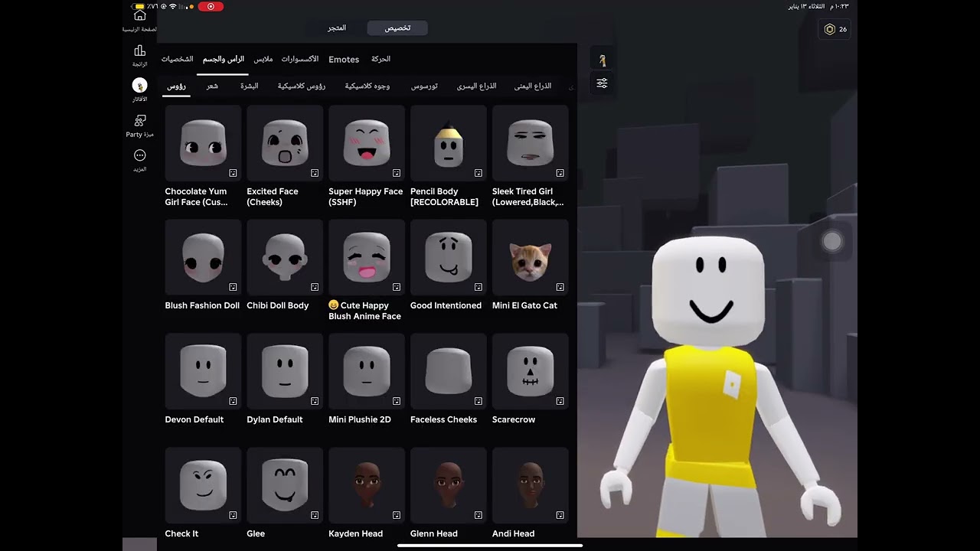Open the Home page from the sidebar

[x=139, y=15]
